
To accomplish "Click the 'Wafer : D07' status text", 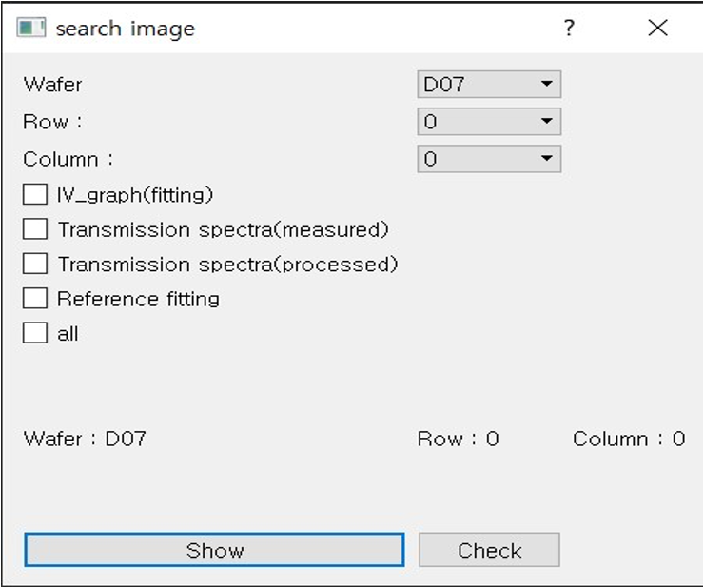I will coord(85,439).
